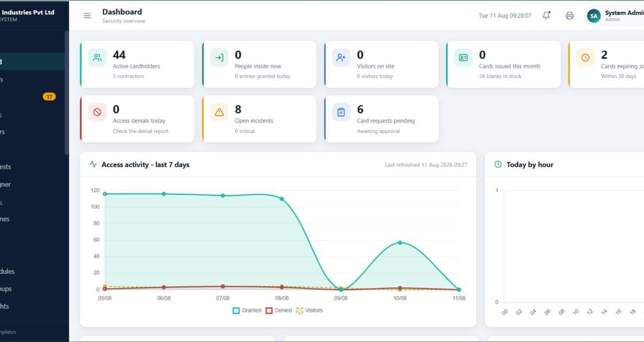This screenshot has height=342, width=644.
Task: Click the sidebar badge showing 17
Action: [49, 96]
